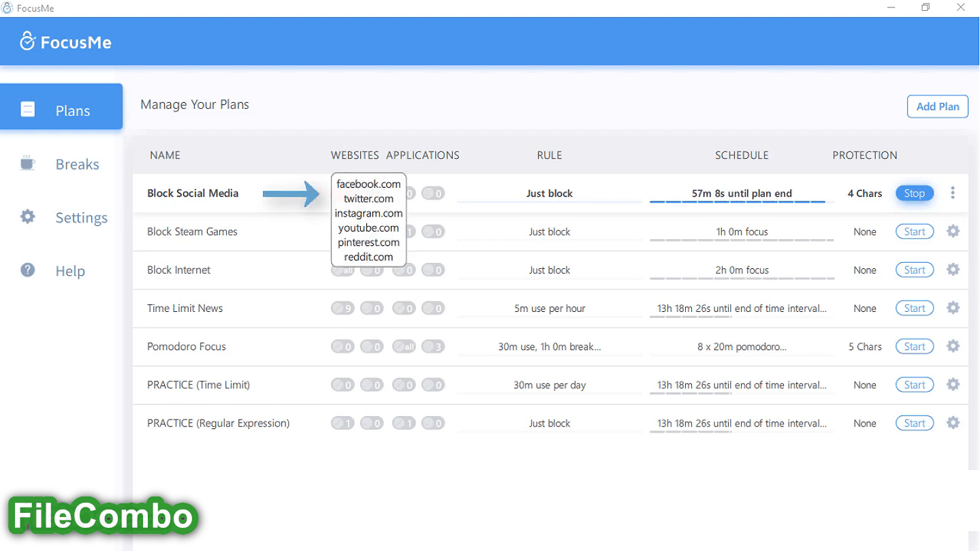Image resolution: width=980 pixels, height=551 pixels.
Task: Select the Pomodoro Focus plan name
Action: tap(186, 347)
